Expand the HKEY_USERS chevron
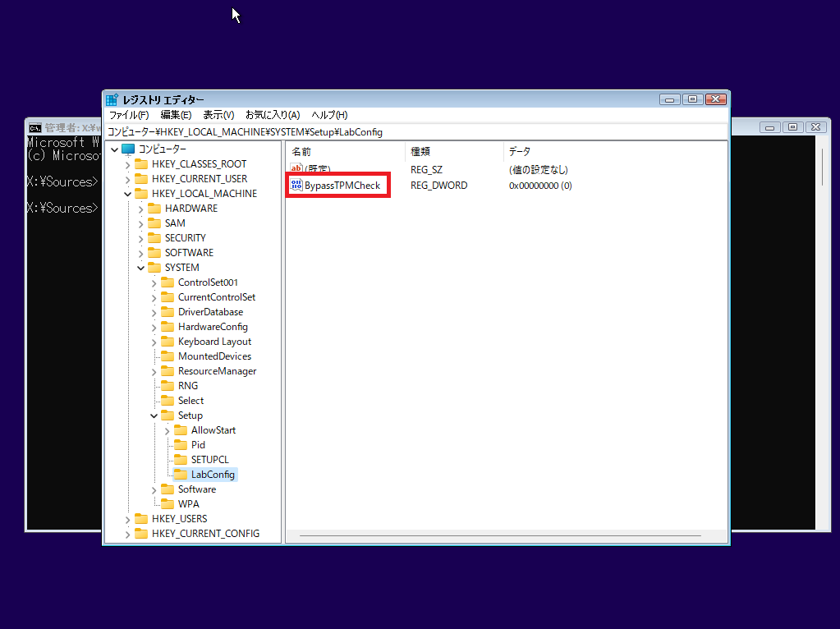This screenshot has width=840, height=629. coord(127,520)
